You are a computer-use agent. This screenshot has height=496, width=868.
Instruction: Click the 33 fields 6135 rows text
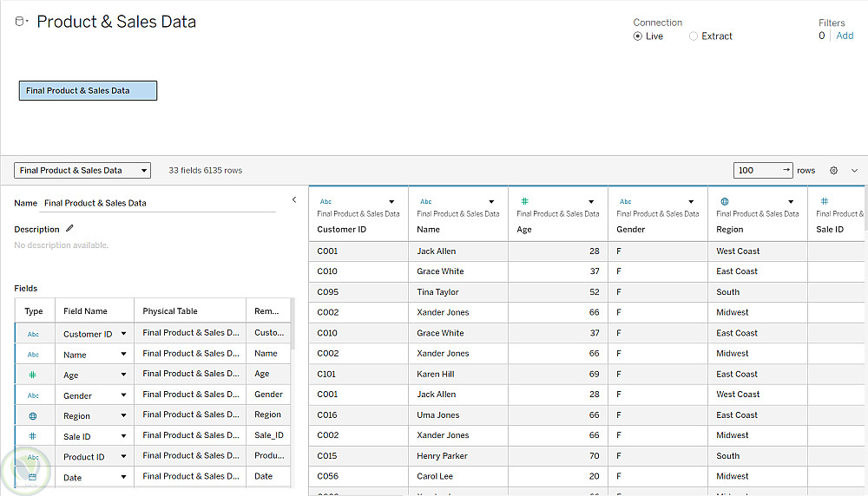pyautogui.click(x=206, y=170)
